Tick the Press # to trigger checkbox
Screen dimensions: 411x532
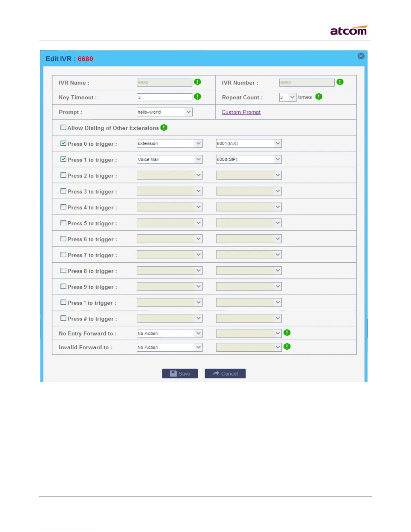[63, 318]
